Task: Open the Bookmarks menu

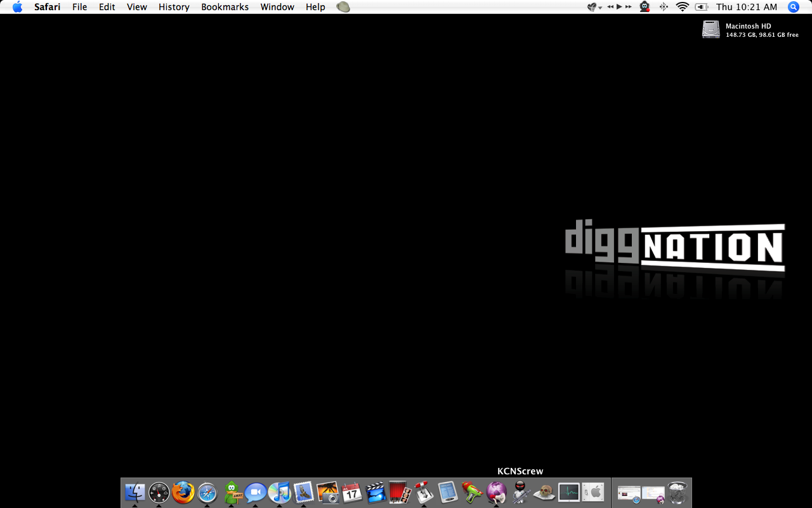Action: point(225,7)
